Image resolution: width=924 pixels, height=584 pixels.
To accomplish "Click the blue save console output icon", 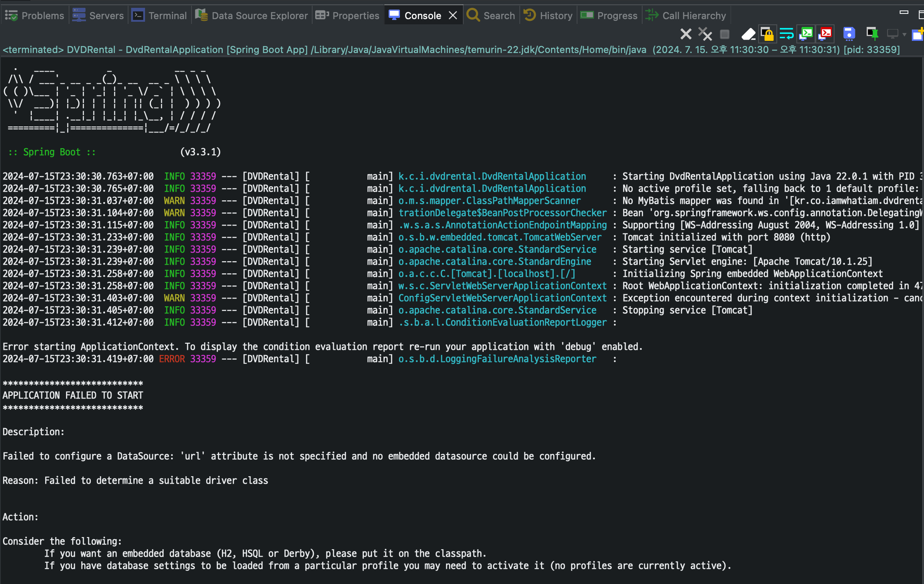I will point(848,34).
